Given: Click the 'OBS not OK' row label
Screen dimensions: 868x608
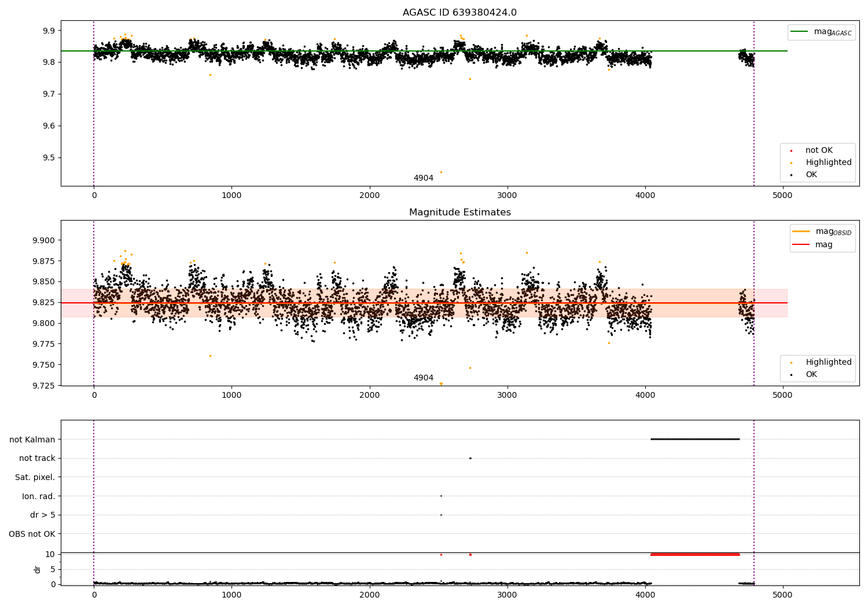Looking at the screenshot, I should pos(32,534).
